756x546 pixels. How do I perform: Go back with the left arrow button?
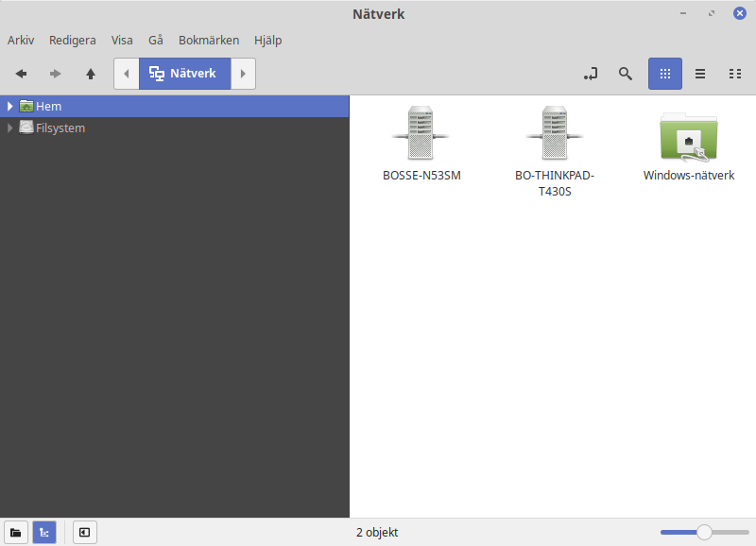point(21,74)
